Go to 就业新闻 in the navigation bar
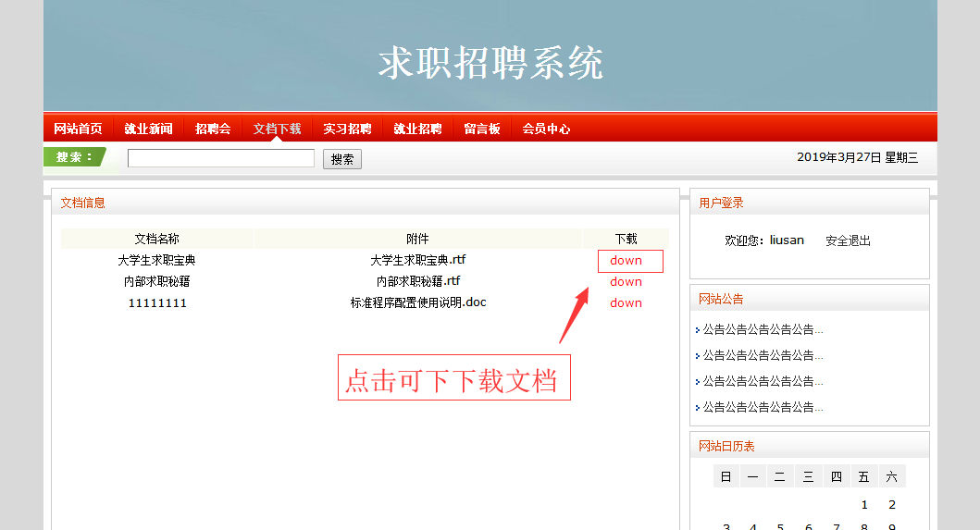 (x=148, y=129)
